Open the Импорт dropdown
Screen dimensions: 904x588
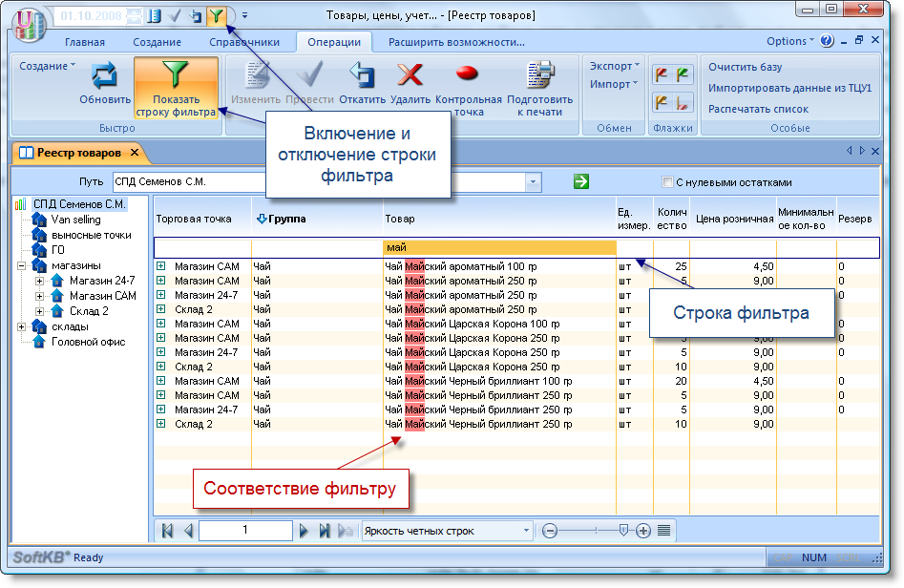614,84
